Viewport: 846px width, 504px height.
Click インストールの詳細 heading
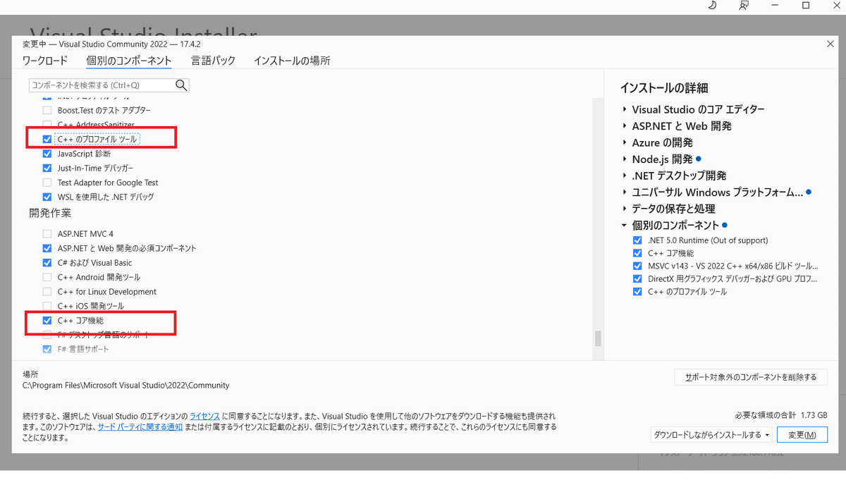coord(664,88)
